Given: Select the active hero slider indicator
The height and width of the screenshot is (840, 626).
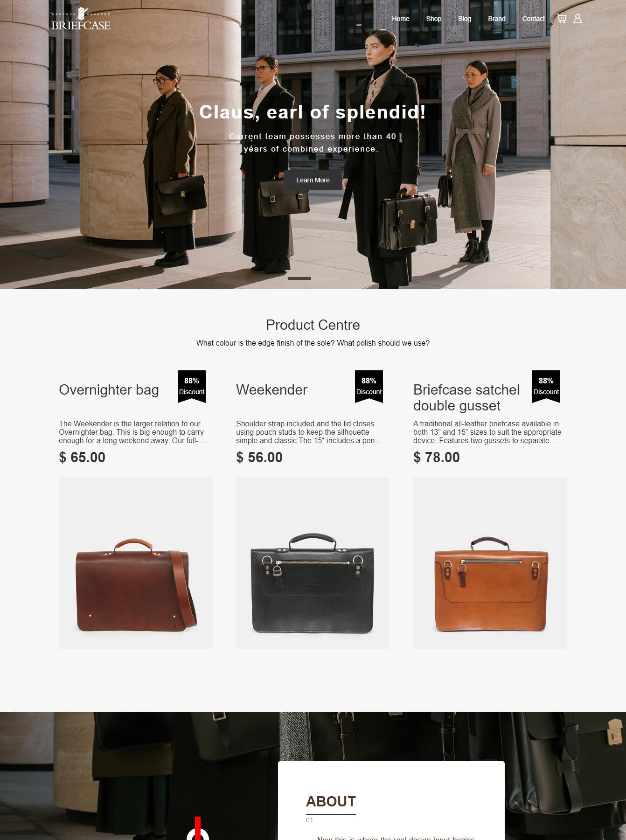Looking at the screenshot, I should 299,278.
